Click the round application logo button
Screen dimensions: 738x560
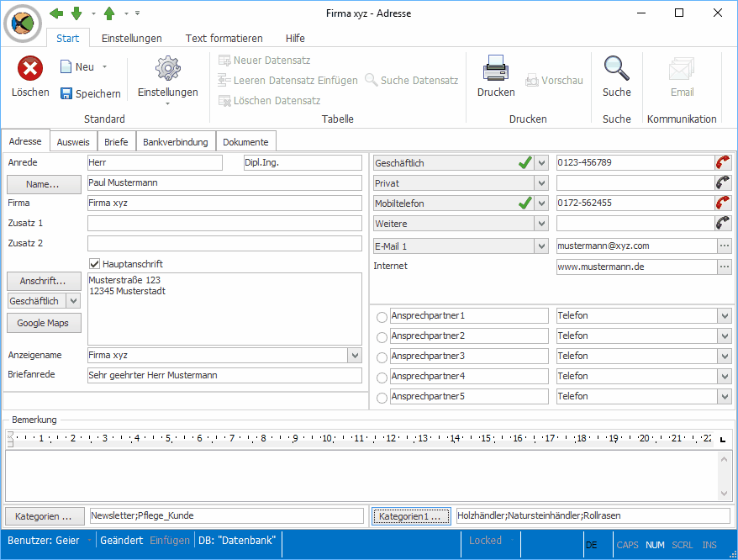(x=23, y=23)
